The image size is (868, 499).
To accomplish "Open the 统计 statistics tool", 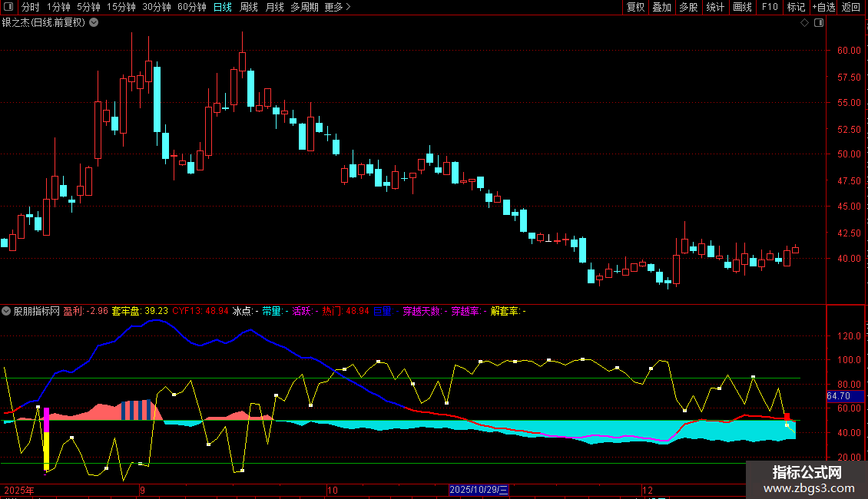I will [x=715, y=8].
